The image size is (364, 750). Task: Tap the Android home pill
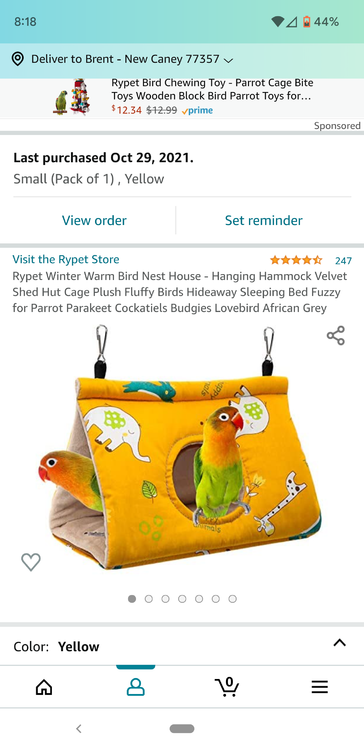coord(182,728)
